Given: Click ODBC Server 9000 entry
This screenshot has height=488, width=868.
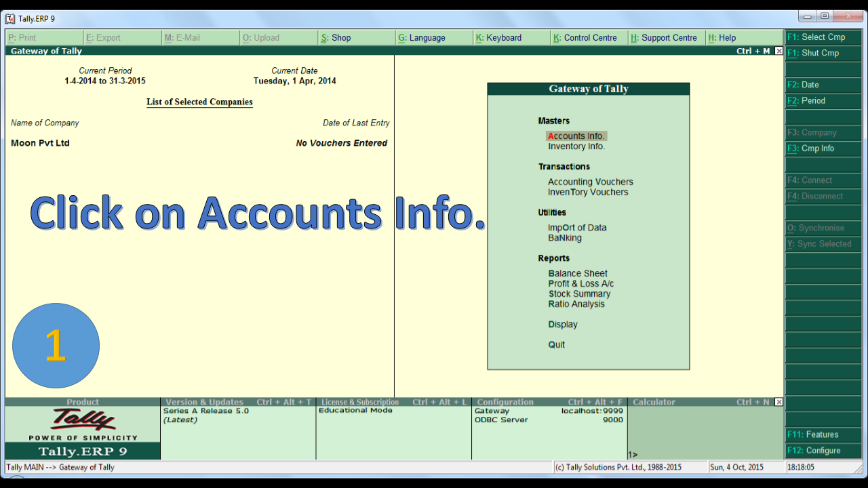Looking at the screenshot, I should click(549, 420).
